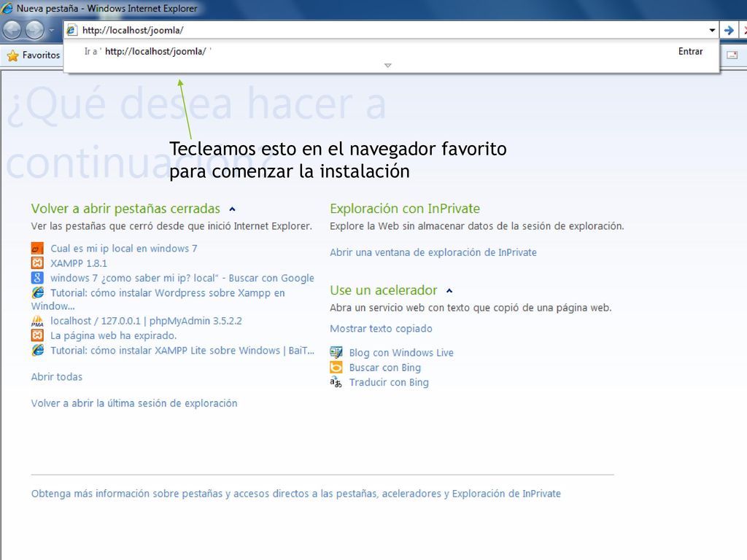Click the phpMyAdmin icon beside localhost entry
The width and height of the screenshot is (747, 560).
[37, 321]
